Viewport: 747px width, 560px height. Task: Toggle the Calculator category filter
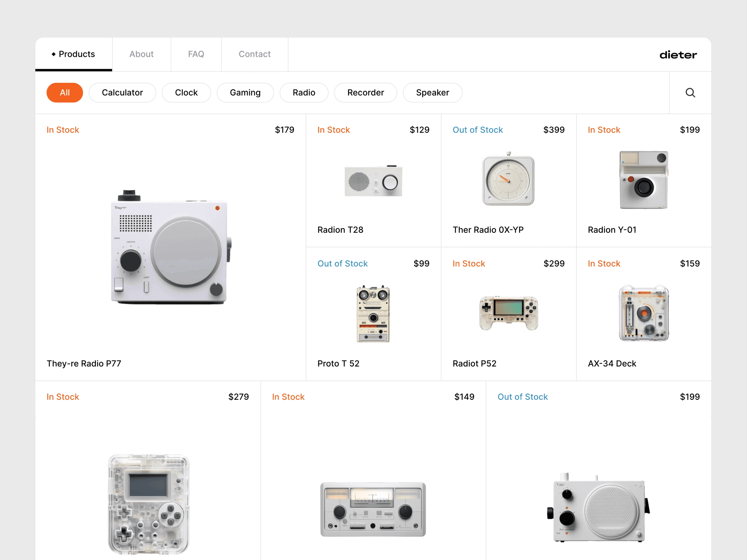[122, 92]
